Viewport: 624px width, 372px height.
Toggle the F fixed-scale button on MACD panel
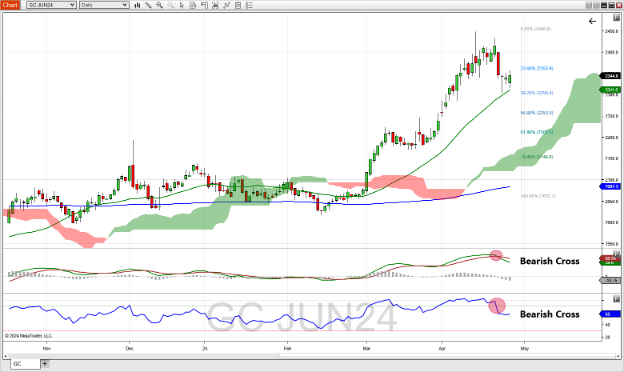tap(617, 253)
